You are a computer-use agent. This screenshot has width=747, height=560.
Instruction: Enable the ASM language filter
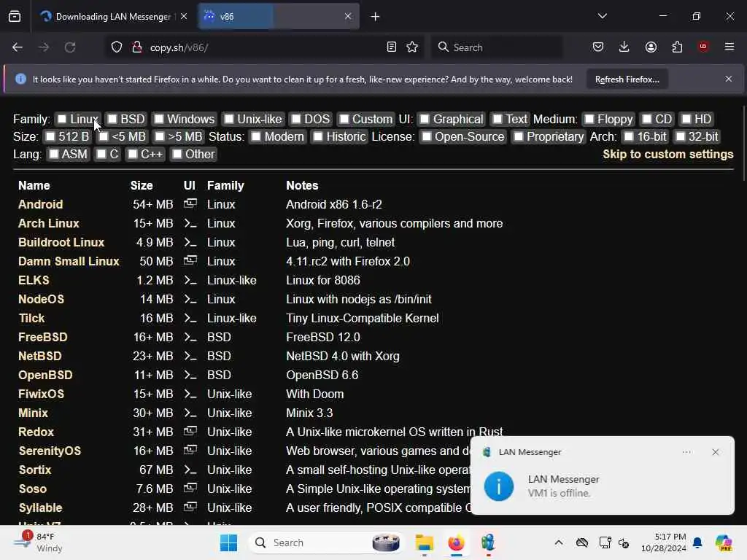(x=54, y=155)
